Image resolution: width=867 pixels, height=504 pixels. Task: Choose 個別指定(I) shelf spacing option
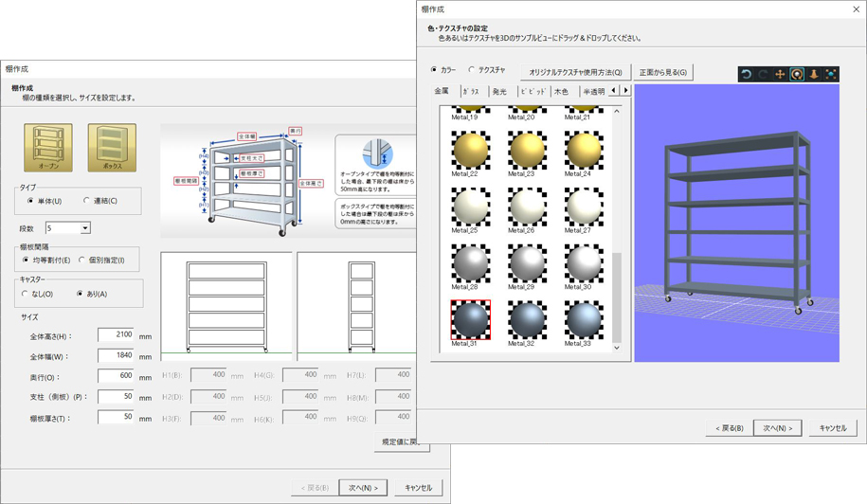pyautogui.click(x=82, y=260)
